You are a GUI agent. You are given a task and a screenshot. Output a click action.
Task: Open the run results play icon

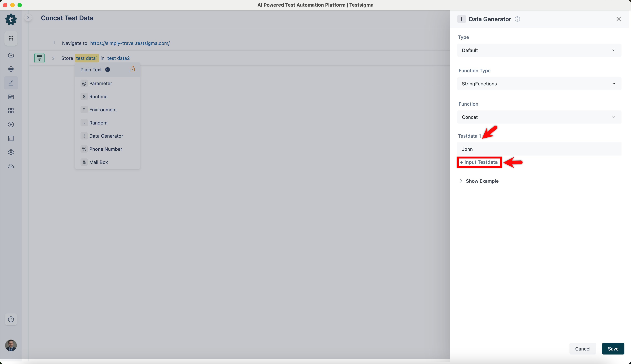pyautogui.click(x=11, y=124)
